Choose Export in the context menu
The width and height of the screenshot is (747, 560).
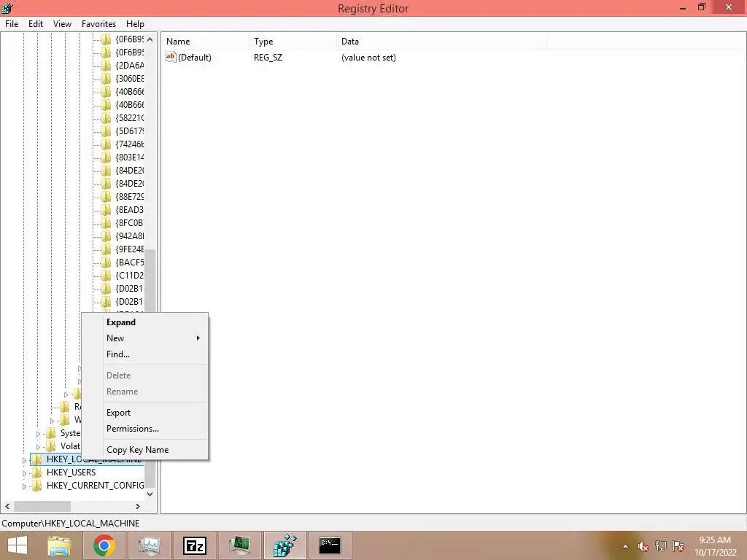(145, 413)
